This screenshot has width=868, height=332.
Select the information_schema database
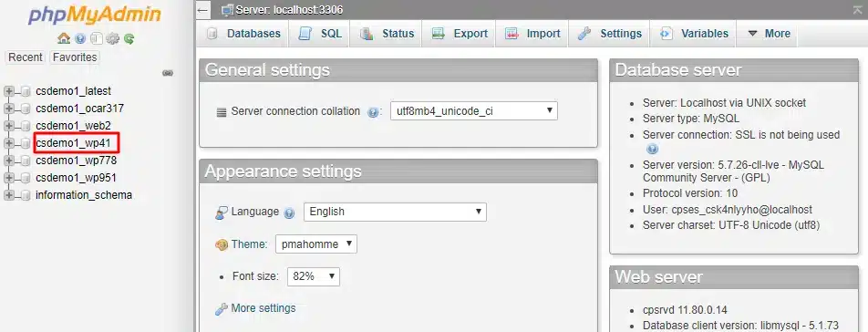(84, 195)
